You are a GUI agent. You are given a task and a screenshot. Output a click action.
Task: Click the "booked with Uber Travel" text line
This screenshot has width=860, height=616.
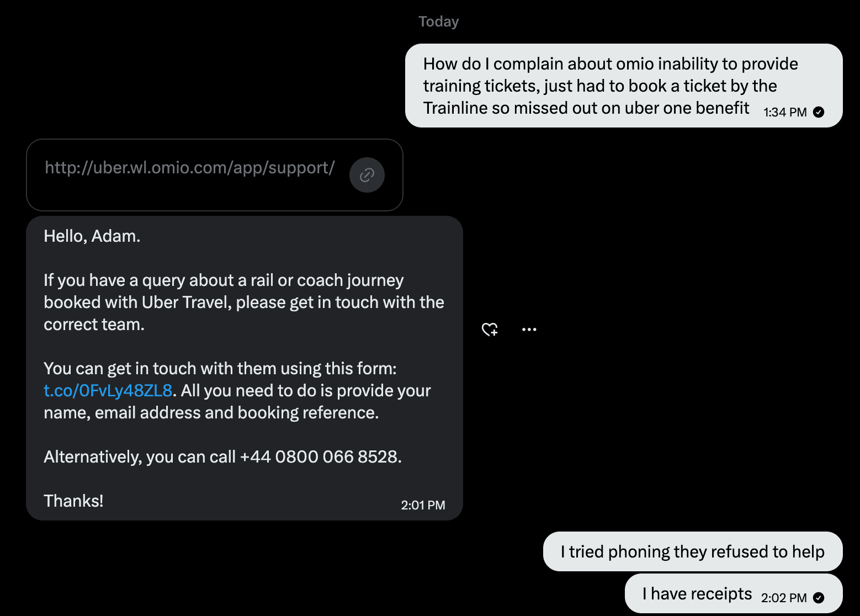pyautogui.click(x=243, y=302)
